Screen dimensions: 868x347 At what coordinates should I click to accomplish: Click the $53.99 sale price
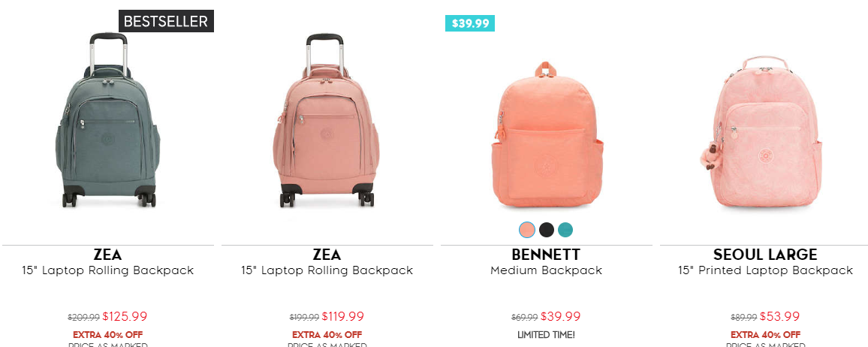[x=779, y=317]
